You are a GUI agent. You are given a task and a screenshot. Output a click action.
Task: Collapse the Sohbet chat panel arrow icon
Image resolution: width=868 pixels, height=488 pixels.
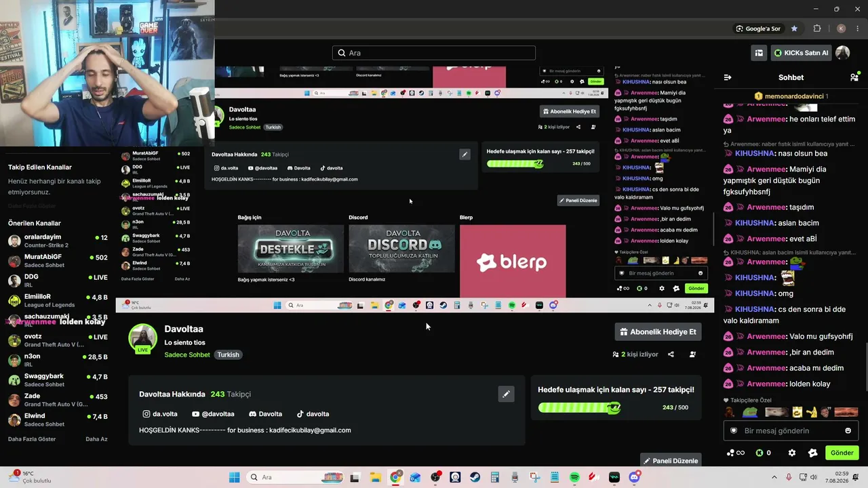pos(728,77)
